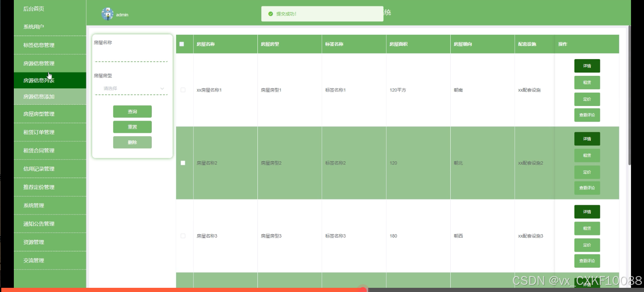Select 房源信息列表 submenu item
Viewport: 644px width, 292px height.
[50, 80]
